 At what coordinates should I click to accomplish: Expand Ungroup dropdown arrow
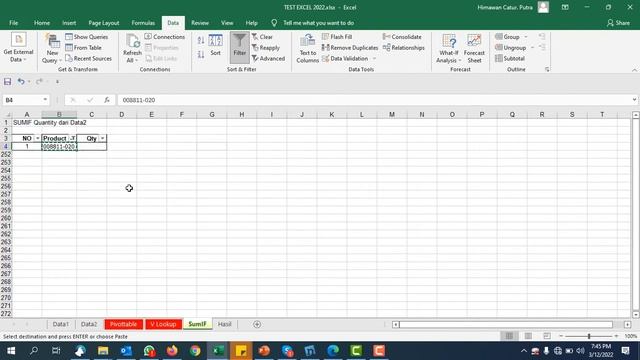532,47
